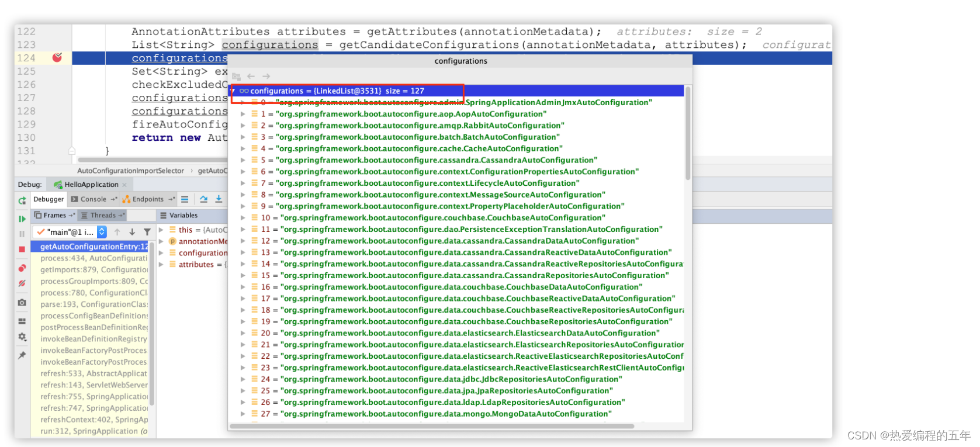Toggle the Mute Breakpoints icon

pyautogui.click(x=22, y=283)
